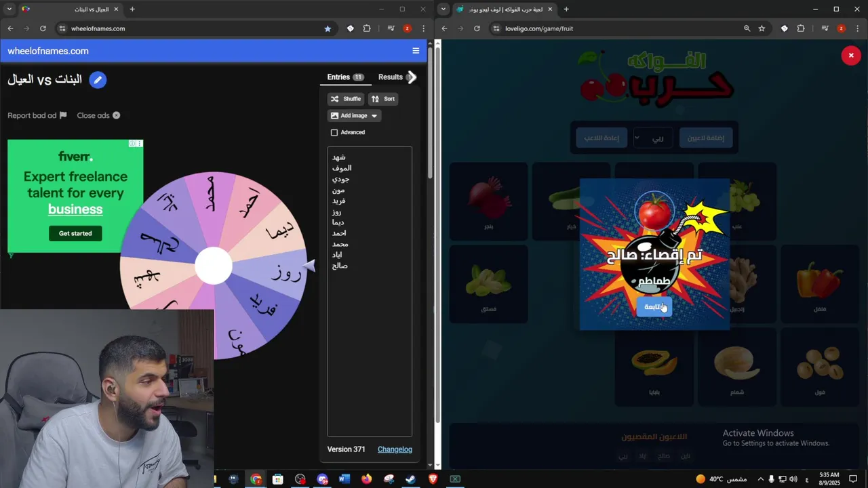Open Steam from the taskbar
The image size is (868, 488).
(411, 479)
